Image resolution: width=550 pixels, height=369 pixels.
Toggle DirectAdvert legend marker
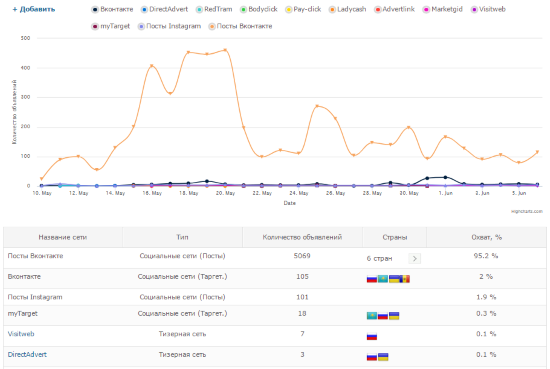coord(144,9)
